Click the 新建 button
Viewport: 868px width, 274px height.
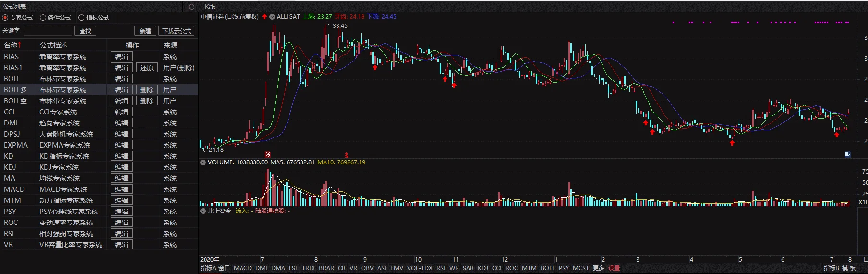click(145, 31)
